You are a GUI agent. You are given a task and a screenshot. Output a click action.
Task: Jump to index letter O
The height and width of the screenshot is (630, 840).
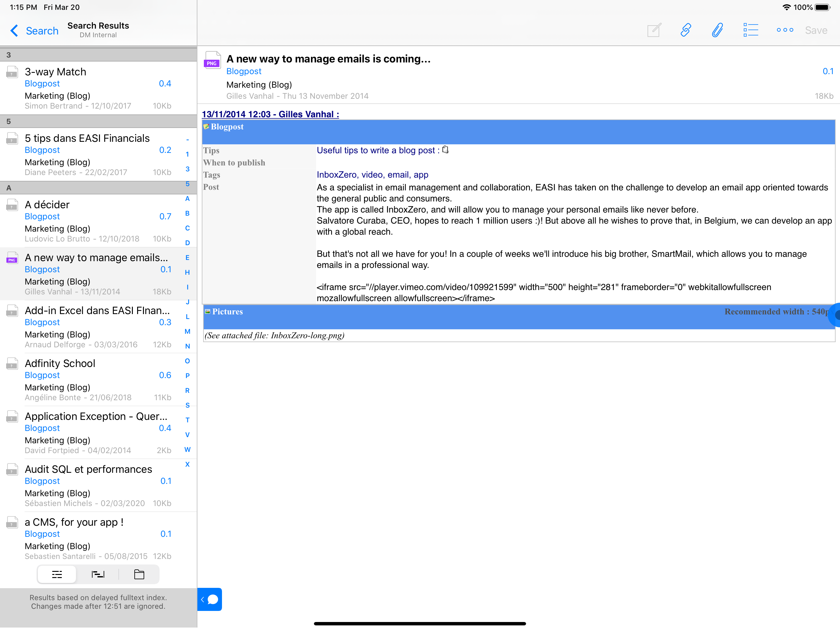[187, 361]
